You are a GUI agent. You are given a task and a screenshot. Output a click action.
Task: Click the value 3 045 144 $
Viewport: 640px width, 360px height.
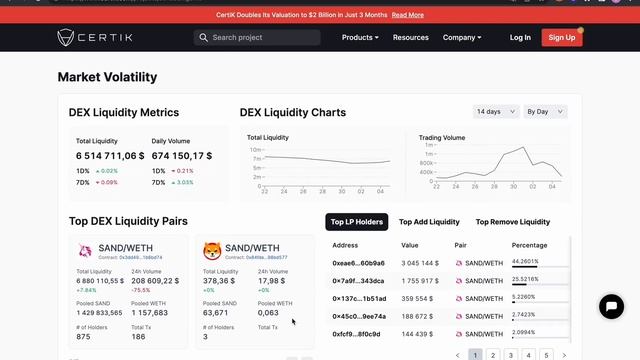click(420, 263)
